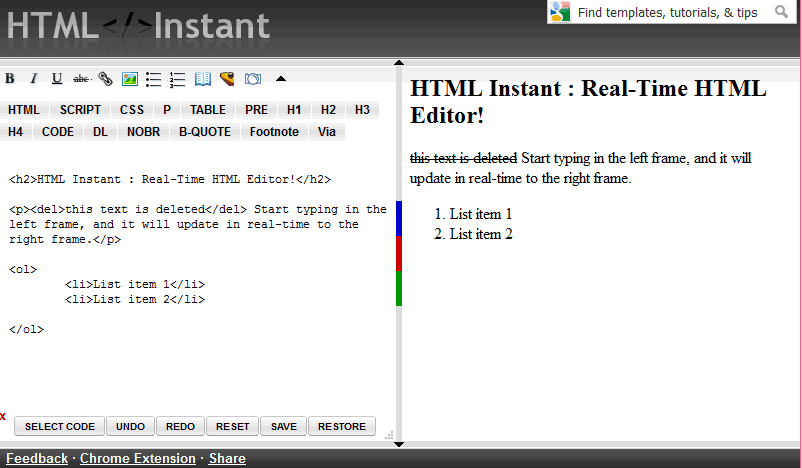Image resolution: width=802 pixels, height=468 pixels.
Task: Insert CODE tag button
Action: [x=58, y=132]
